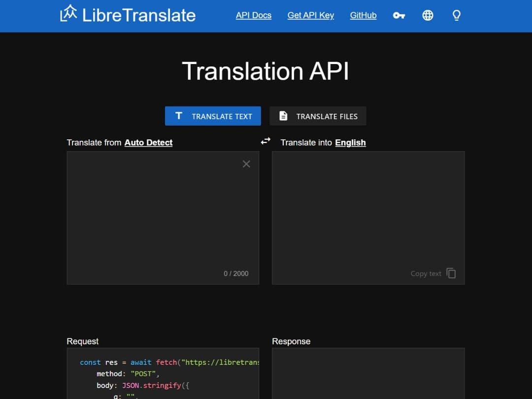The image size is (532, 399).
Task: Select the Translate Text tab
Action: coord(213,116)
